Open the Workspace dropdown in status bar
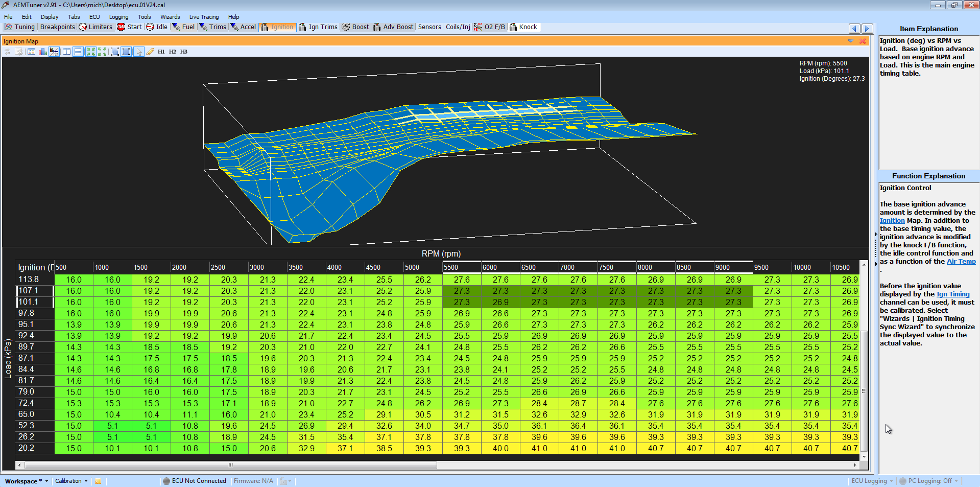 (x=27, y=481)
